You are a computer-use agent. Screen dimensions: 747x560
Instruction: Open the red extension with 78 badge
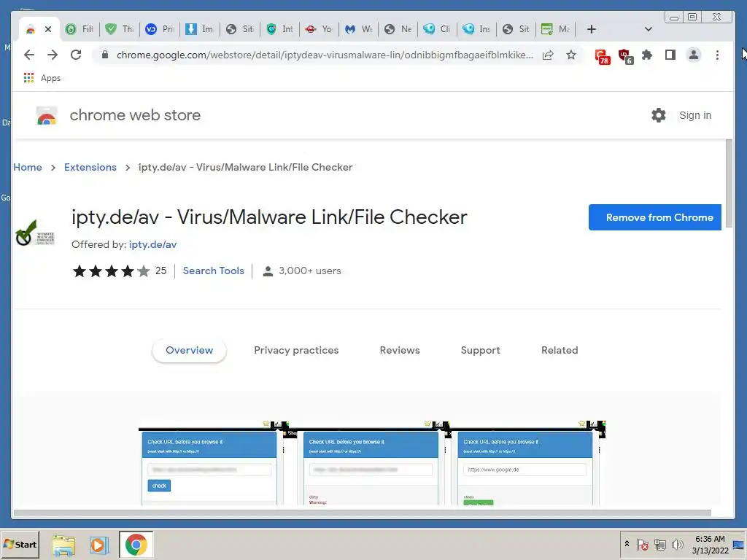click(602, 56)
